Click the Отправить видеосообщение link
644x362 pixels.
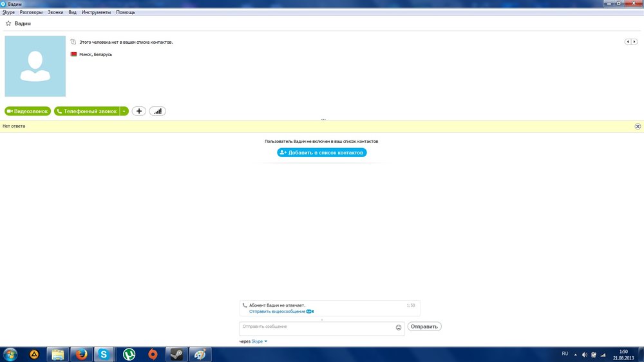pos(278,311)
